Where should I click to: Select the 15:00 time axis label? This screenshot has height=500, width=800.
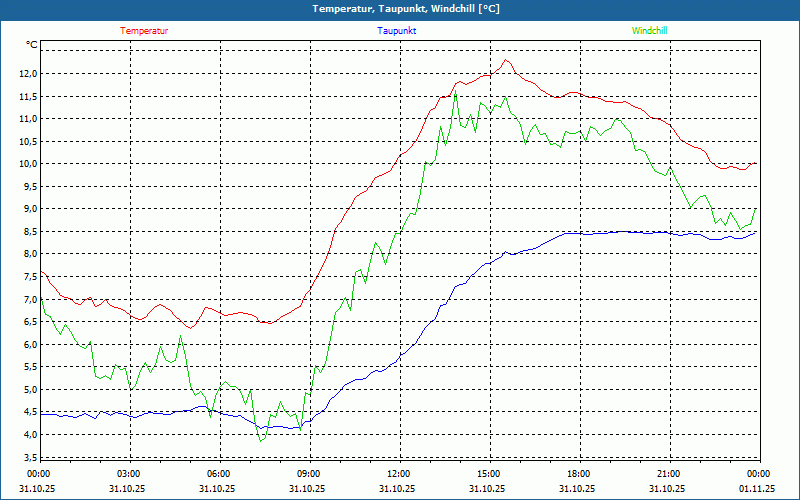488,474
